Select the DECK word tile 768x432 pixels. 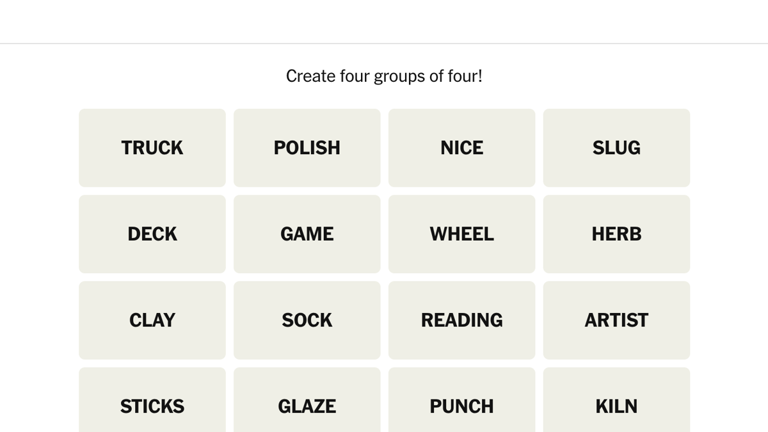[x=152, y=234]
